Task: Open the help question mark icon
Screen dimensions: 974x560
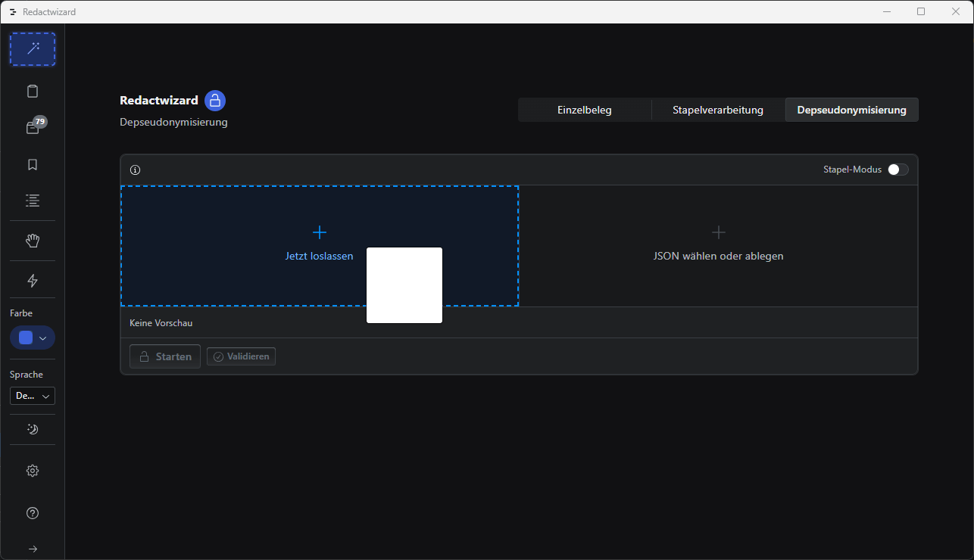Action: [x=33, y=513]
